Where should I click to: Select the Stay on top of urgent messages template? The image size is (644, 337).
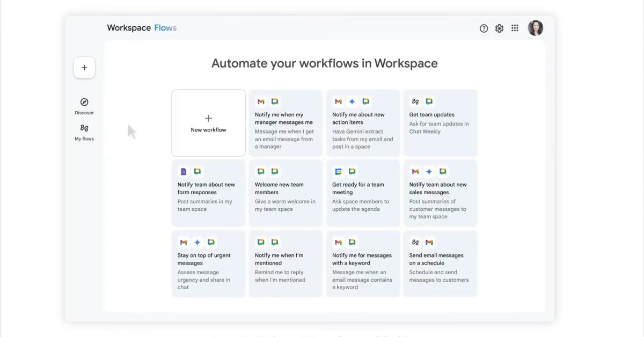click(x=208, y=263)
